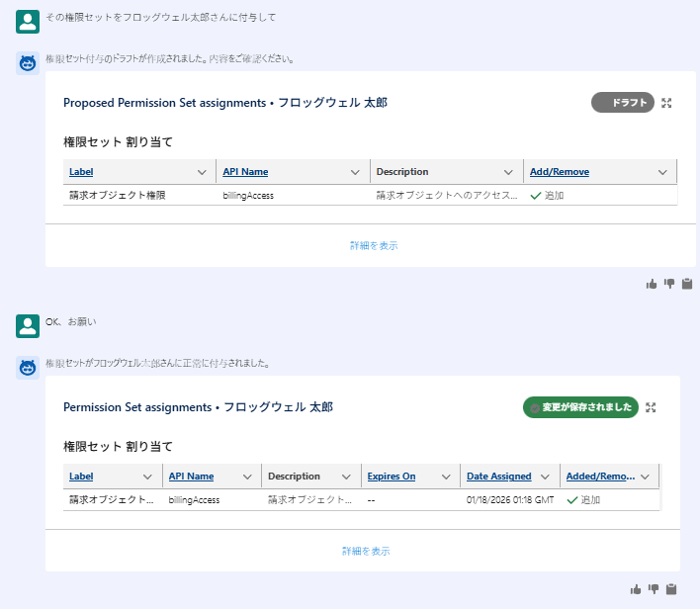Select the billingAccess row in saved table
This screenshot has width=700, height=609.
194,500
